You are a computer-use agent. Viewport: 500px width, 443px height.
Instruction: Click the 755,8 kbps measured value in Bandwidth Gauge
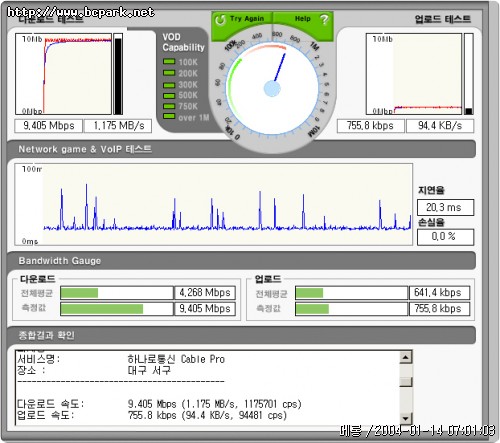(439, 309)
